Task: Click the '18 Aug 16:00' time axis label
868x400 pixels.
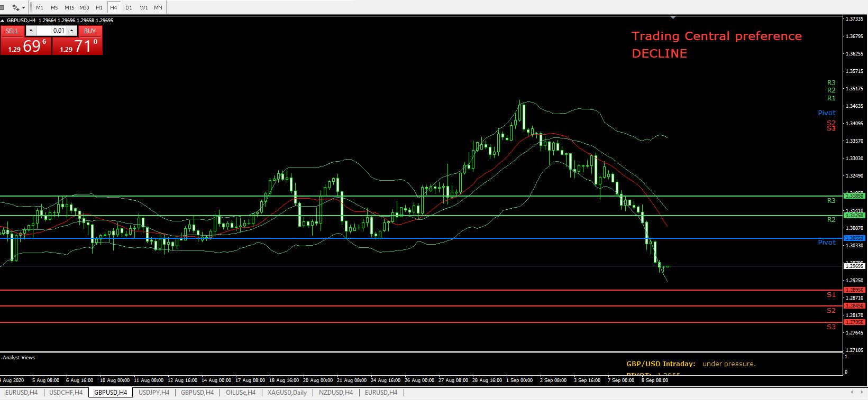Action: point(284,380)
